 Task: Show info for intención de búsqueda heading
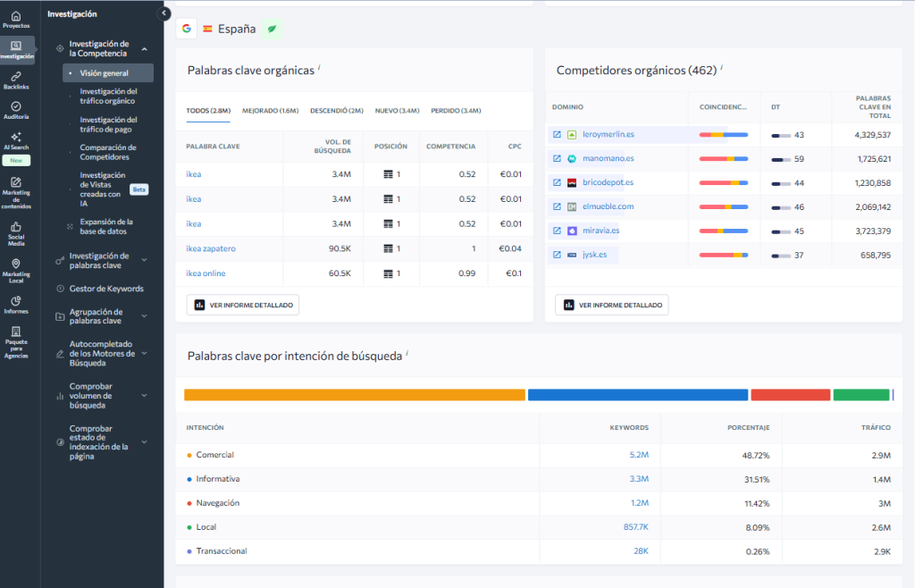coord(407,353)
